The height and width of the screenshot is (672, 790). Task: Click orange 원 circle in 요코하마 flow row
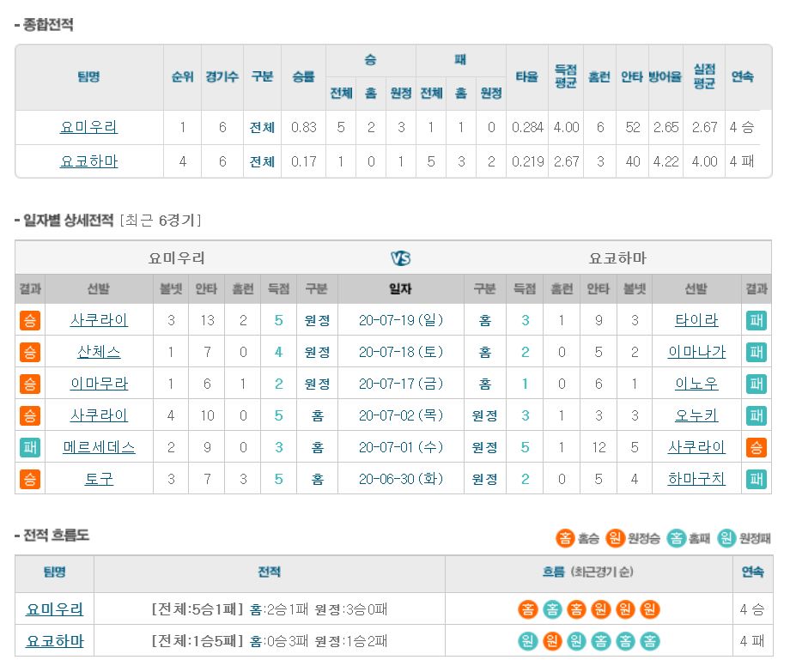(x=552, y=641)
